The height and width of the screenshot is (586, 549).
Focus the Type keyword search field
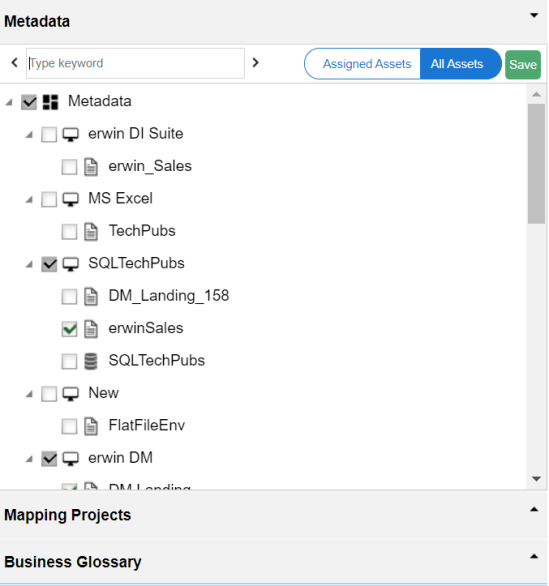click(x=135, y=63)
